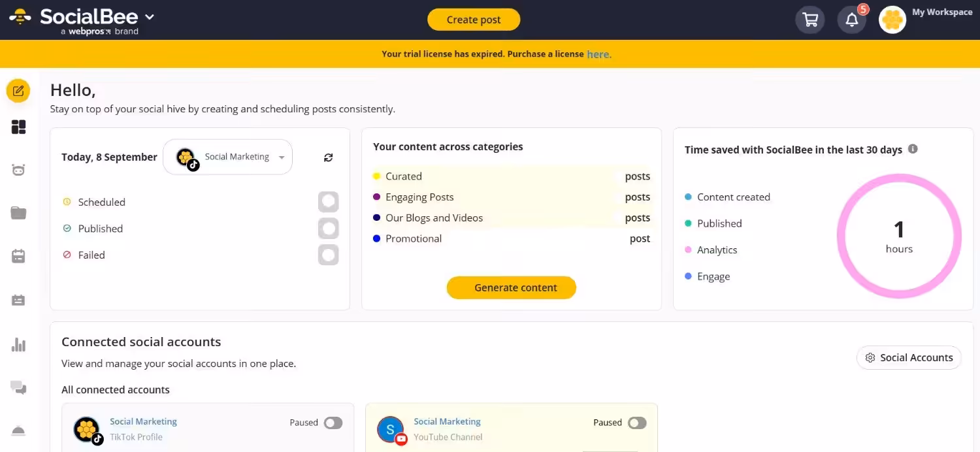This screenshot has width=980, height=452.
Task: Open the concierge bell sidebar icon
Action: point(18,430)
